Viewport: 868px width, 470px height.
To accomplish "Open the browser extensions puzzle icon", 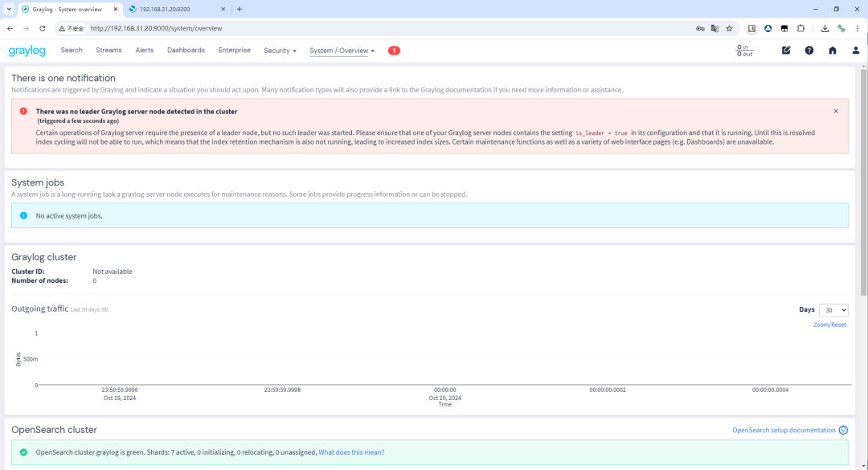I will 801,28.
